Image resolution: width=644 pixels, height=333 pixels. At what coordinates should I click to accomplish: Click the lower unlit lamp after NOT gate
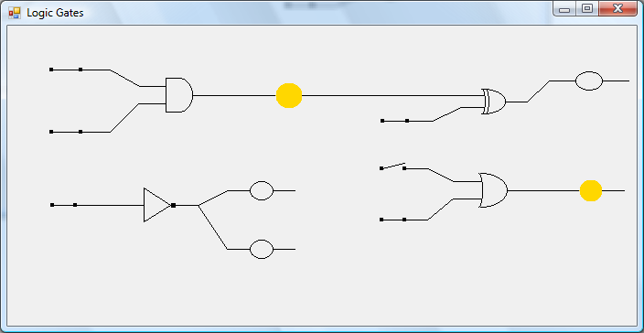(262, 249)
